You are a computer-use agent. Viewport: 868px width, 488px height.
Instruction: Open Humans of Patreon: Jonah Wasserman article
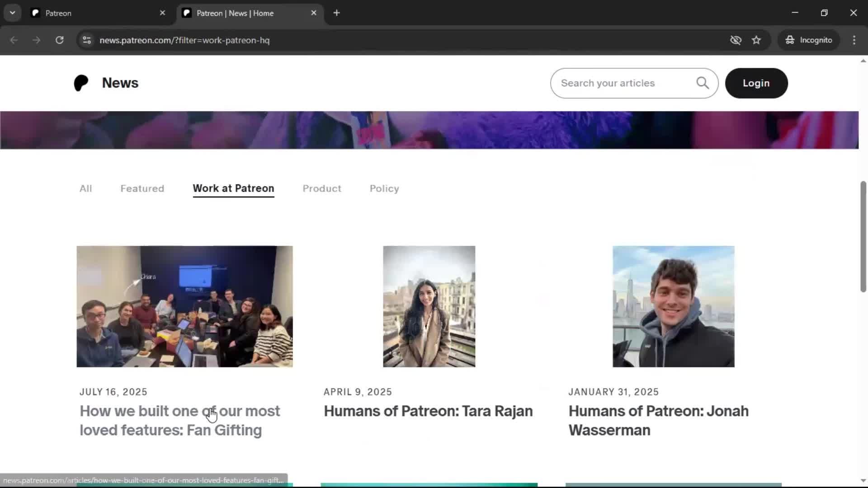click(x=659, y=421)
